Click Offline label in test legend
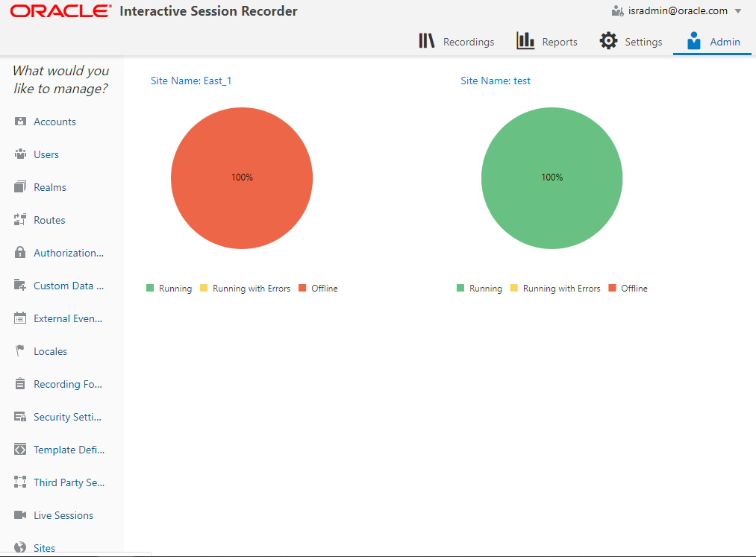The width and height of the screenshot is (756, 557). 634,288
